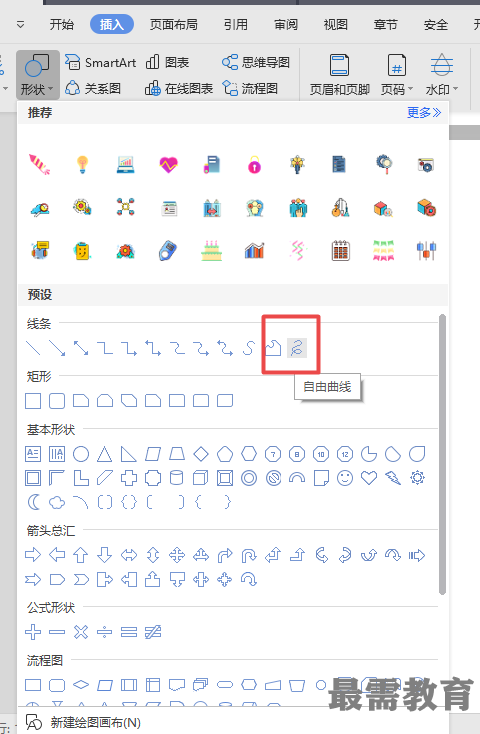Image resolution: width=480 pixels, height=734 pixels.
Task: Pick the birthday cake recommended icon
Action: tap(211, 250)
